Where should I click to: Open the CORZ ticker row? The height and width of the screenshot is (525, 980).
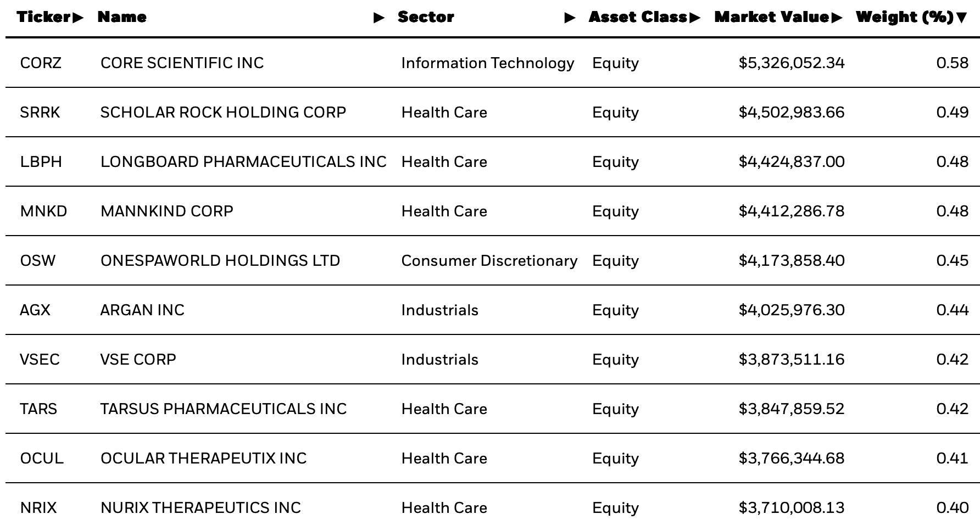coord(493,63)
